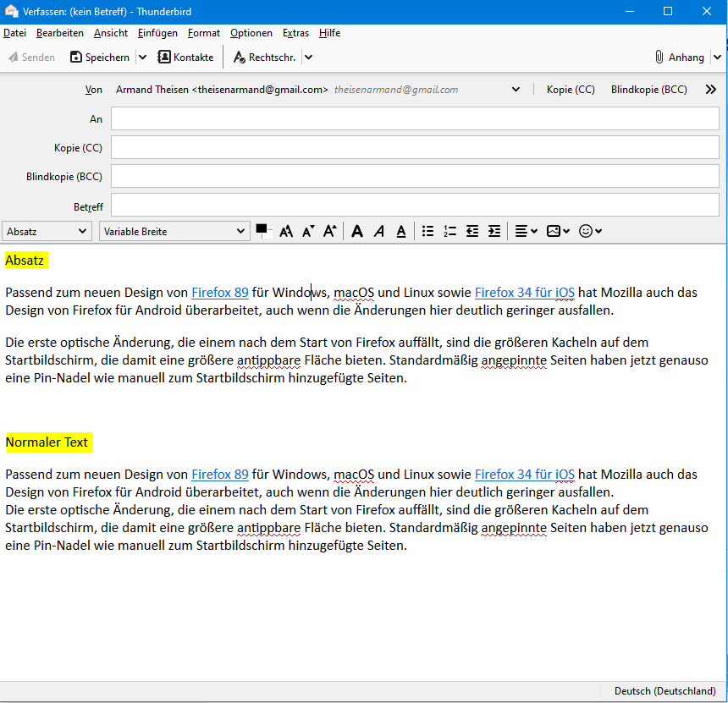The image size is (728, 703).
Task: Open the text alignment dropdown
Action: [x=527, y=231]
